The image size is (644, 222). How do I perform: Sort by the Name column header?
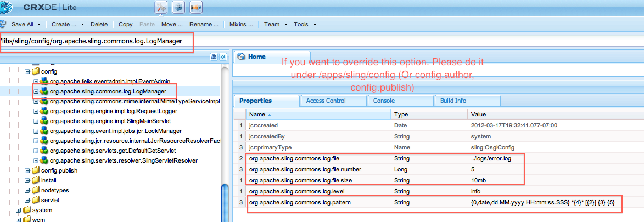[318, 115]
